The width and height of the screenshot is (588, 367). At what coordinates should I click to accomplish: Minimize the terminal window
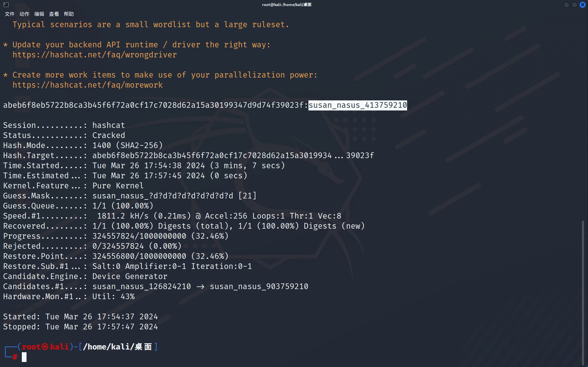[567, 5]
